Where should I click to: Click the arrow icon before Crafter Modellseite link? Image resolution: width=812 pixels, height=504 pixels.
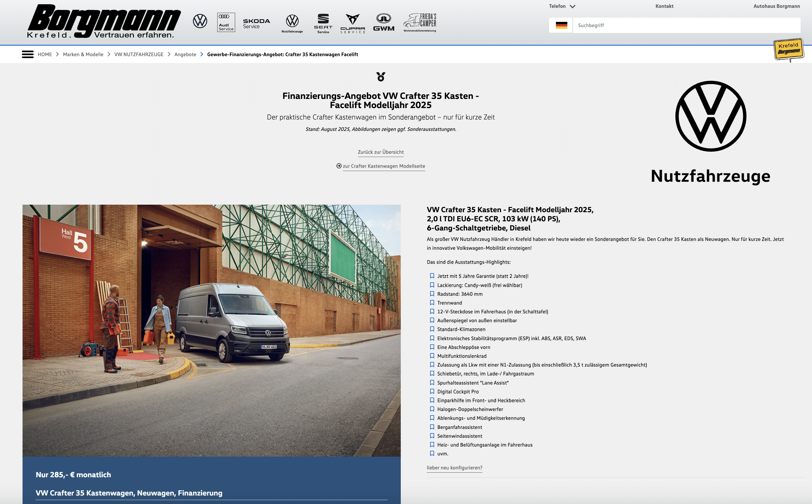339,166
